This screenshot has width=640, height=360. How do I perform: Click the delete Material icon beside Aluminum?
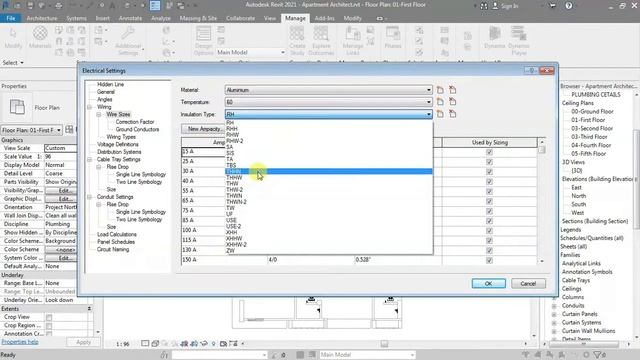453,90
